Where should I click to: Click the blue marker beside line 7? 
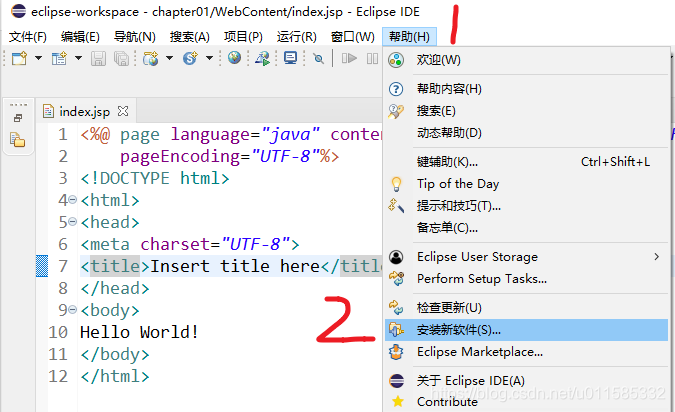[42, 266]
